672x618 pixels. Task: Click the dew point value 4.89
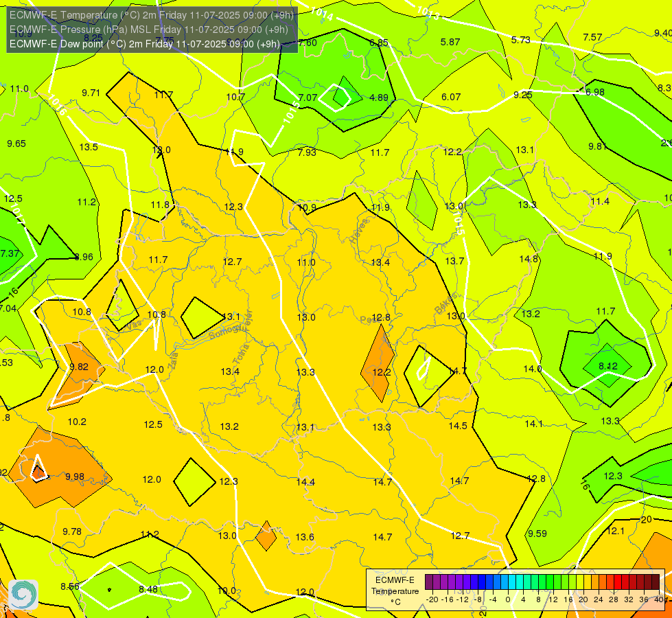tap(379, 98)
